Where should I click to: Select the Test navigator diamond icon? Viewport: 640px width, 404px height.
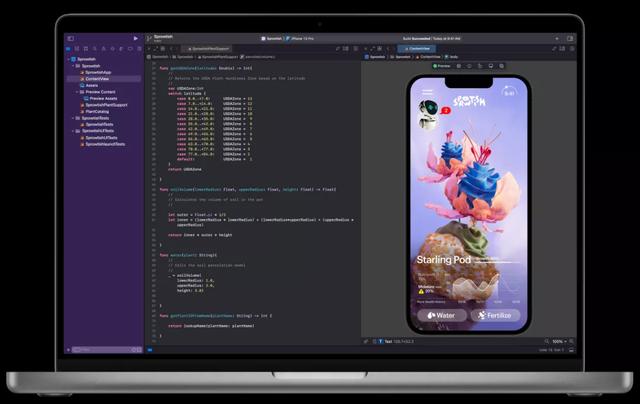point(113,49)
